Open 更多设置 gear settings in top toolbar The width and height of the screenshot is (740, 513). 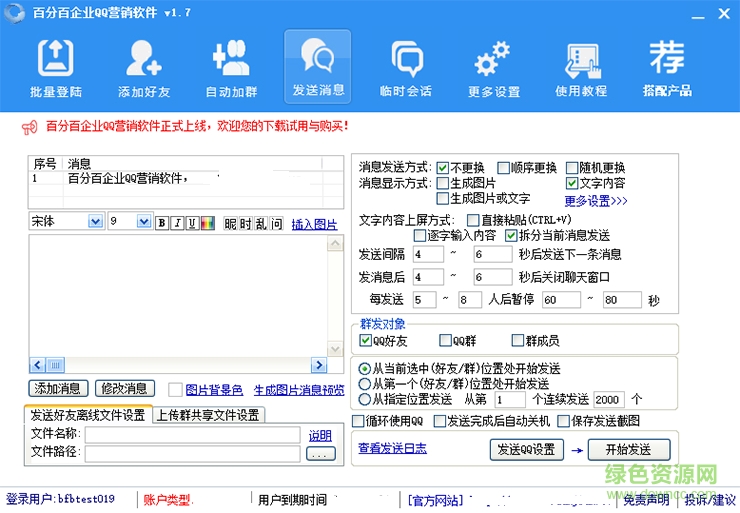coord(493,68)
